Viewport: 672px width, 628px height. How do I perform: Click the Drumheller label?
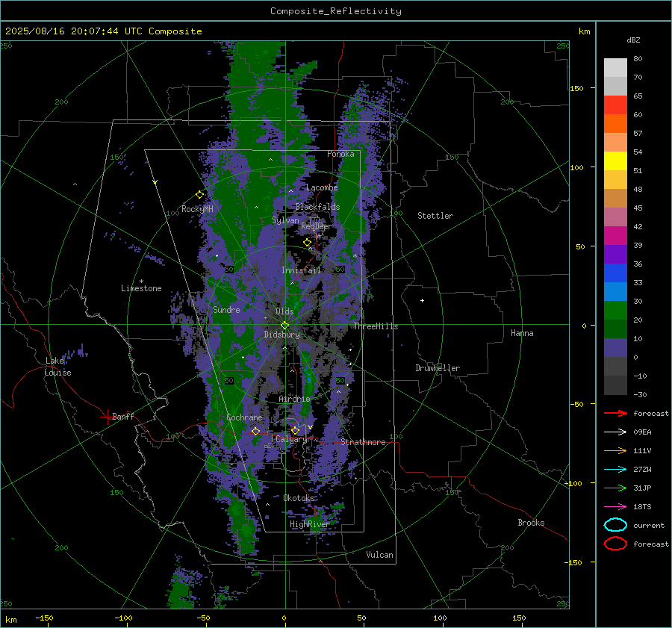coord(438,368)
